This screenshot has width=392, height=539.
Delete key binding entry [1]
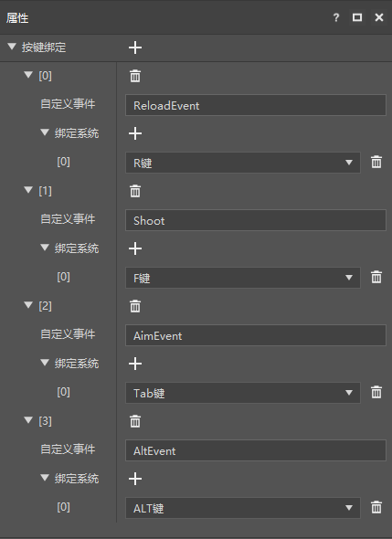(x=135, y=191)
